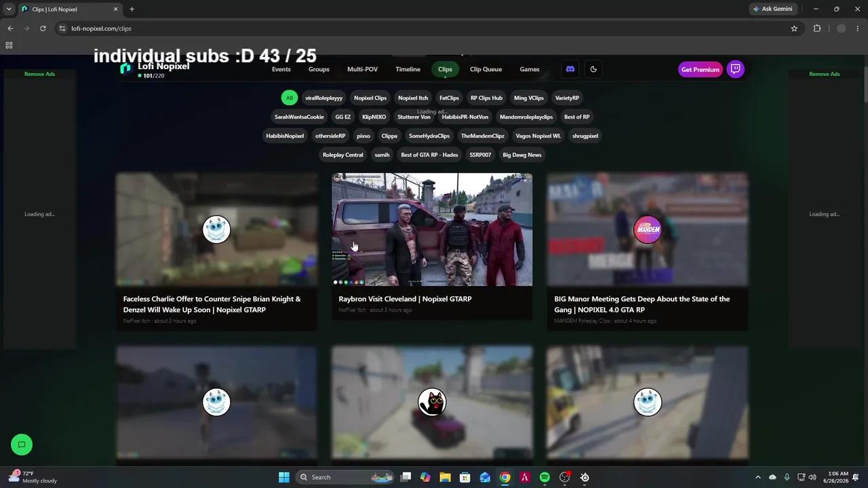
Task: View site information in the address bar
Action: click(62, 28)
